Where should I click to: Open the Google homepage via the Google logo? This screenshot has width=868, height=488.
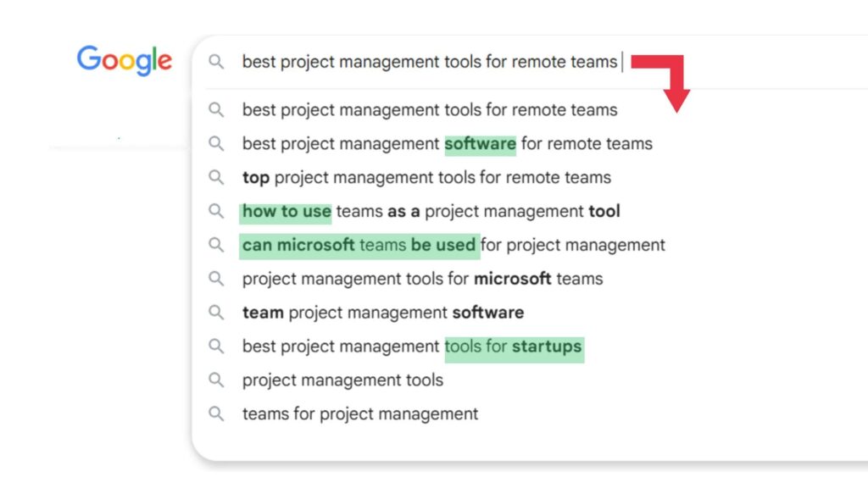(124, 59)
